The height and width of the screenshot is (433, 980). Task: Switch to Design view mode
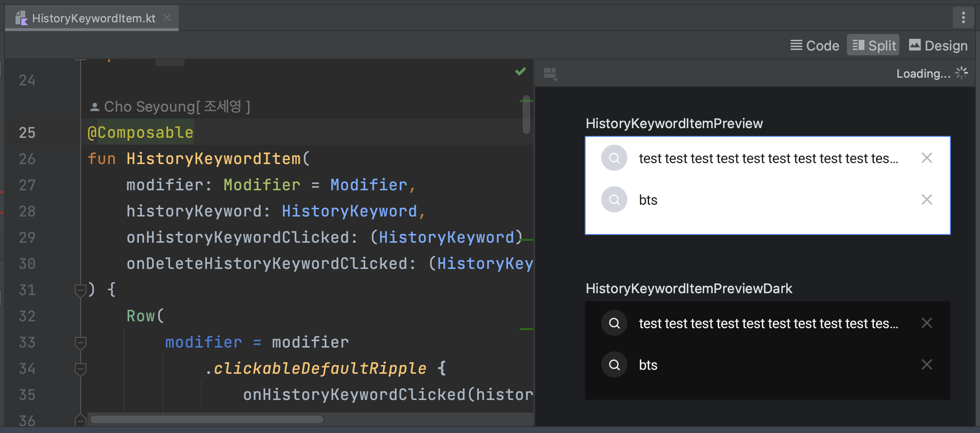[938, 46]
